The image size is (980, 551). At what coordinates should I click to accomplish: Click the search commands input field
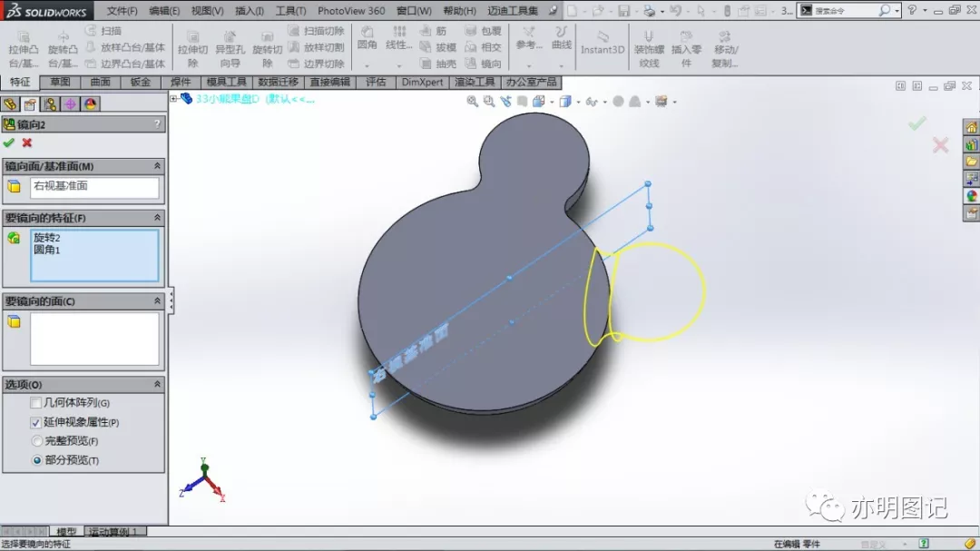pyautogui.click(x=845, y=11)
